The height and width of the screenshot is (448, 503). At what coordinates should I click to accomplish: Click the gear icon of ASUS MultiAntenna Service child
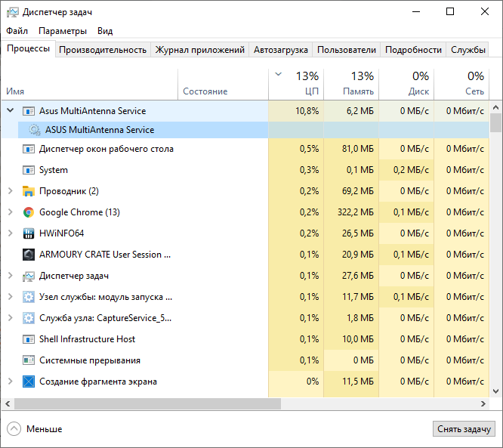pos(35,130)
